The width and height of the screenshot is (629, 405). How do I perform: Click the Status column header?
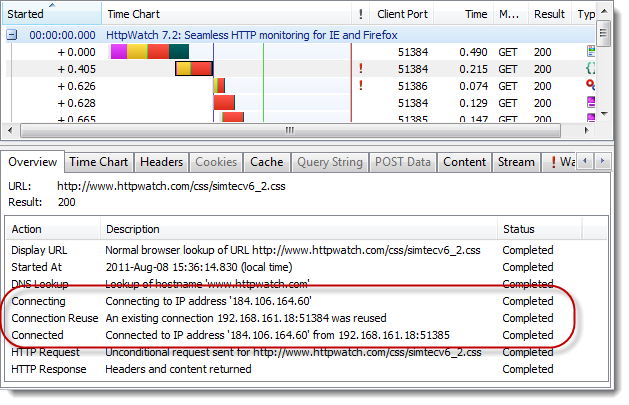coord(540,229)
